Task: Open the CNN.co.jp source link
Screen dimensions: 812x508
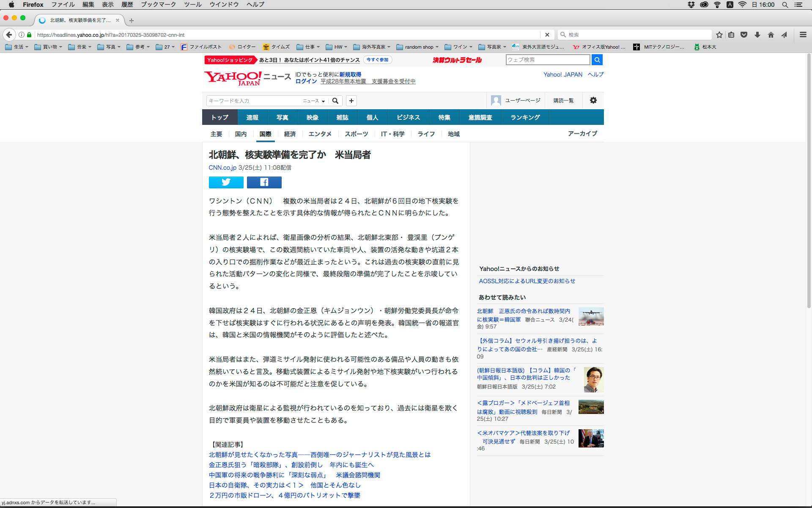Action: point(222,168)
